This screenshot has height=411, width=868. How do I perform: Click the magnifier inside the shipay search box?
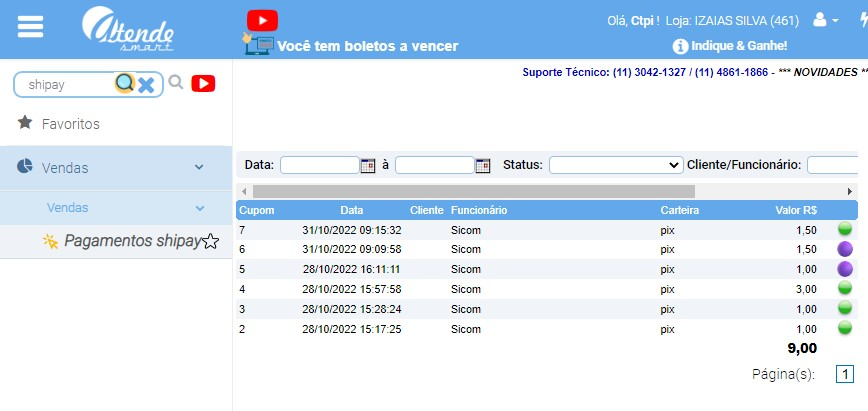[x=124, y=84]
